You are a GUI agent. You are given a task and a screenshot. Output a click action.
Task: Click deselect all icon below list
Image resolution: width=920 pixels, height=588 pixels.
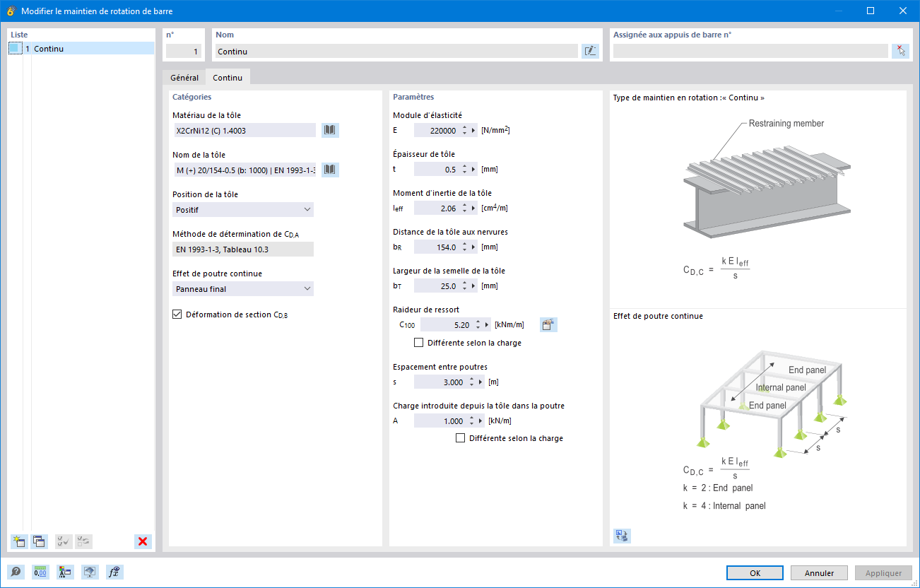[x=83, y=541]
